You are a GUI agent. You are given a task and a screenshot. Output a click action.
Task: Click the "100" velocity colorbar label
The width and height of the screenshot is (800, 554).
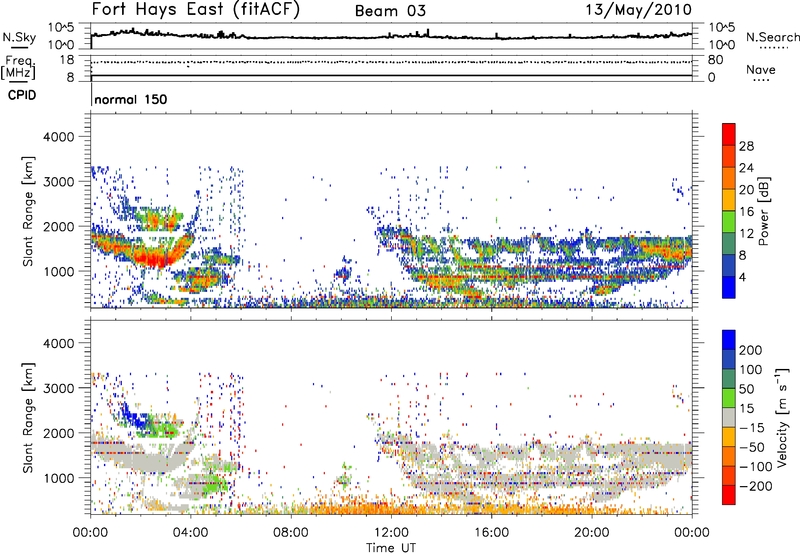[751, 370]
